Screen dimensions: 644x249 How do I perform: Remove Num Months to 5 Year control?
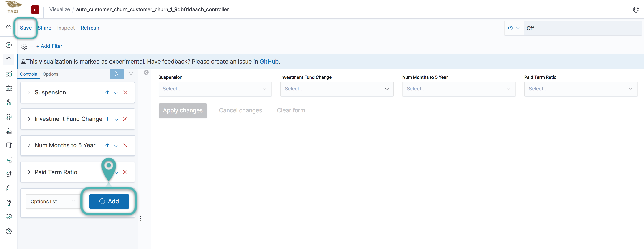tap(125, 146)
